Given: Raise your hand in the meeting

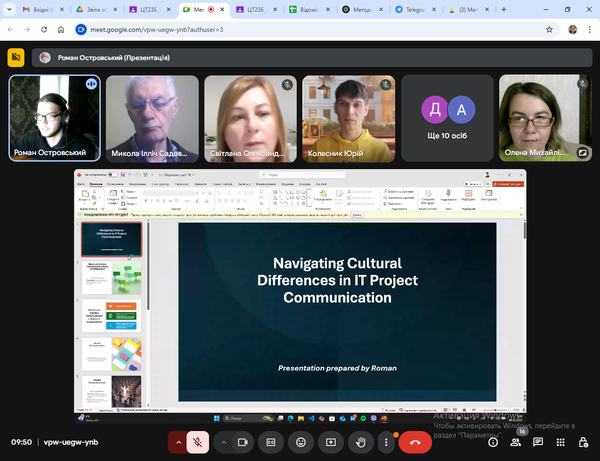Looking at the screenshot, I should 360,442.
